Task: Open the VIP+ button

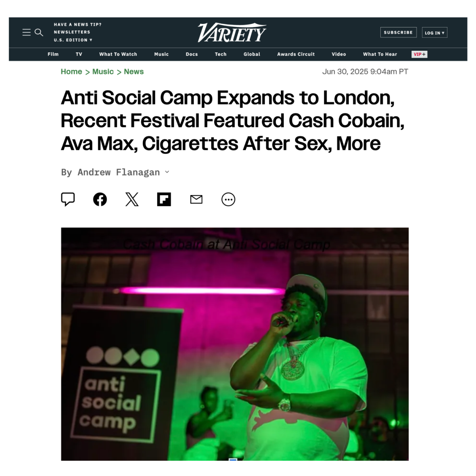Action: [x=419, y=54]
